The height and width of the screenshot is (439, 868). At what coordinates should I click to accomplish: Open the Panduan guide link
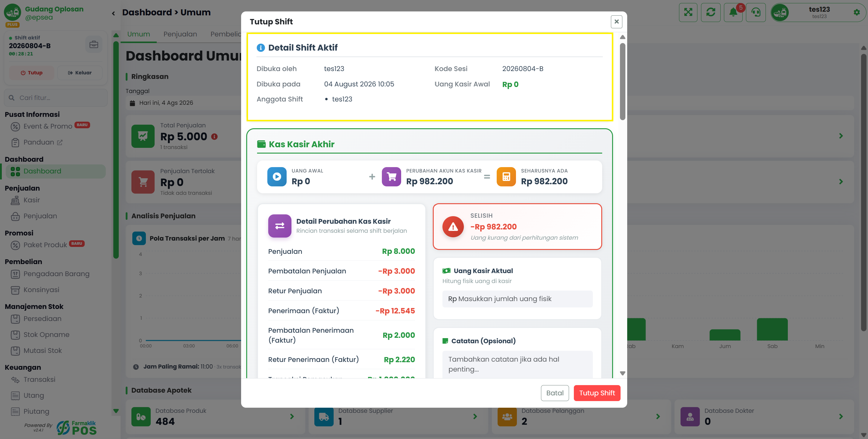[39, 142]
